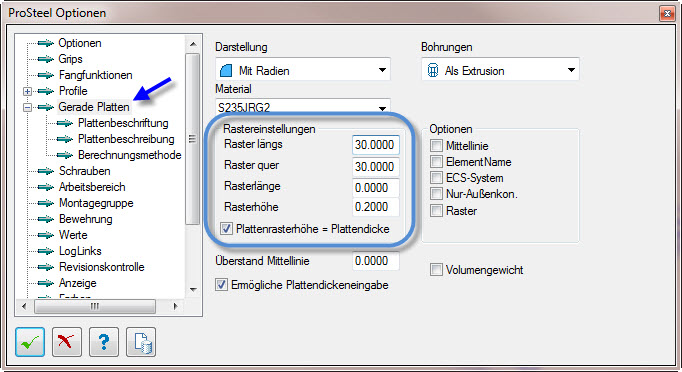The width and height of the screenshot is (682, 372).
Task: Expand the Profile tree node
Action: coord(27,91)
